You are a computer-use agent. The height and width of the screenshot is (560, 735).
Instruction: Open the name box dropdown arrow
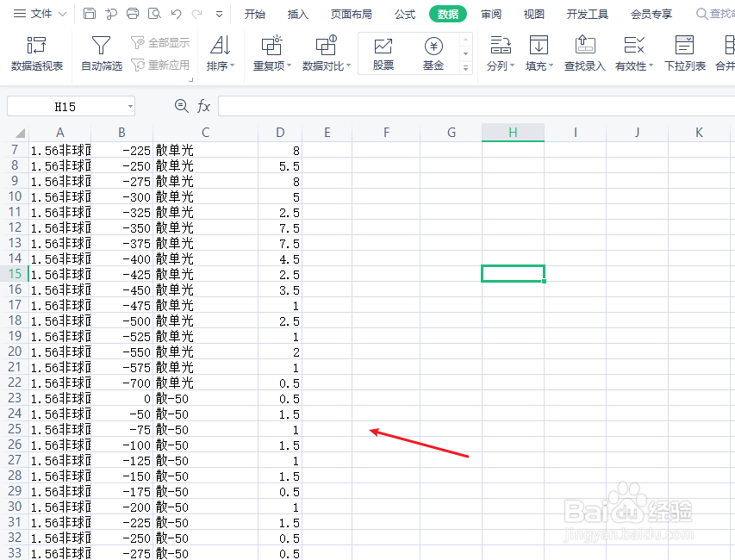pyautogui.click(x=130, y=106)
